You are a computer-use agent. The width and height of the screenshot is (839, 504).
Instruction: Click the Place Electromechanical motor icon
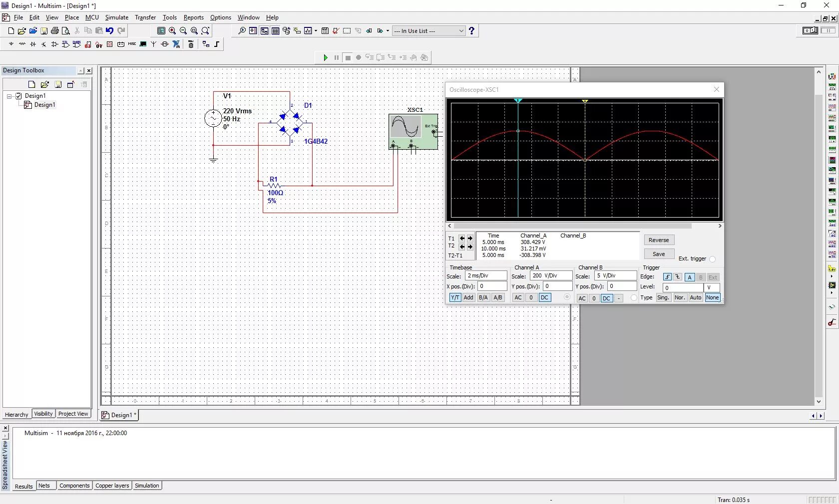point(165,44)
